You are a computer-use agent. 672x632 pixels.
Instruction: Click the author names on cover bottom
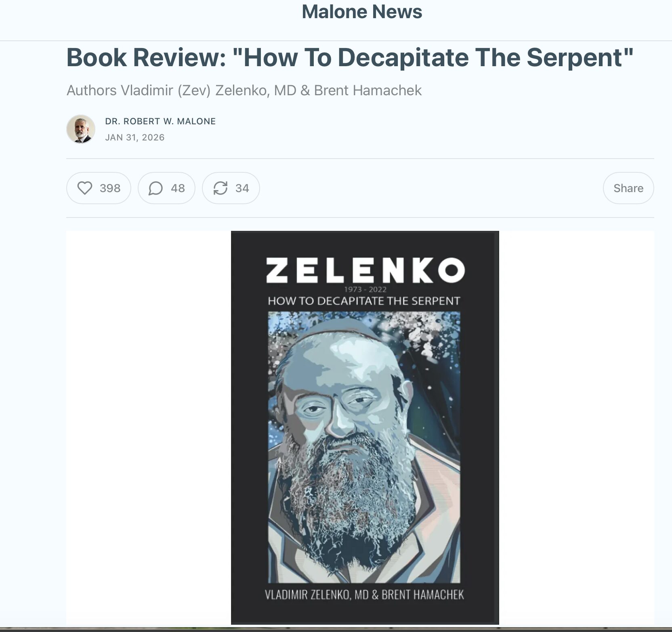coord(364,594)
